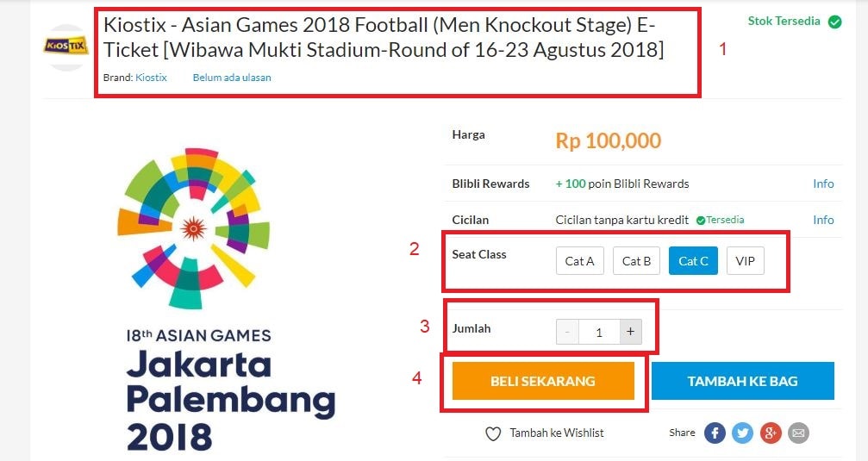Increase the ticket quantity with plus
868x461 pixels.
click(630, 332)
